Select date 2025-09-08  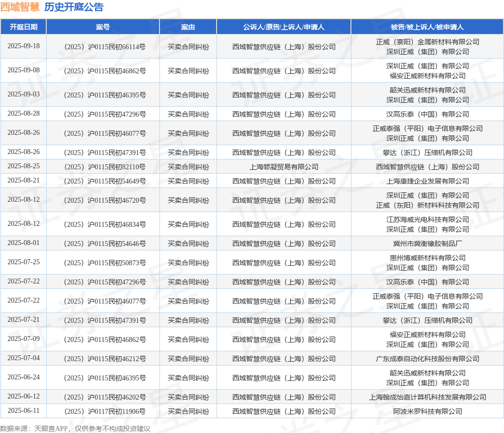point(24,70)
